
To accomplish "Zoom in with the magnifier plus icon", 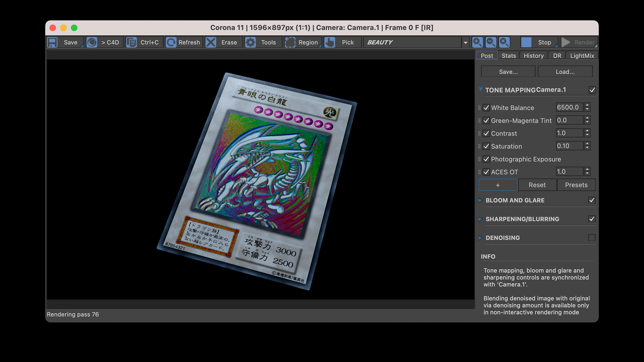I will [477, 42].
